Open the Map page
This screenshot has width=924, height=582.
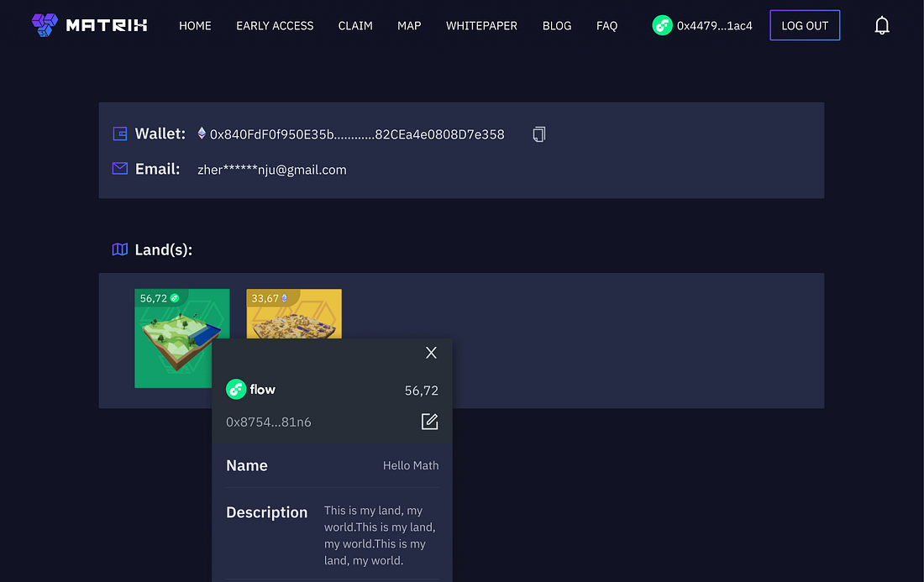[x=409, y=26]
